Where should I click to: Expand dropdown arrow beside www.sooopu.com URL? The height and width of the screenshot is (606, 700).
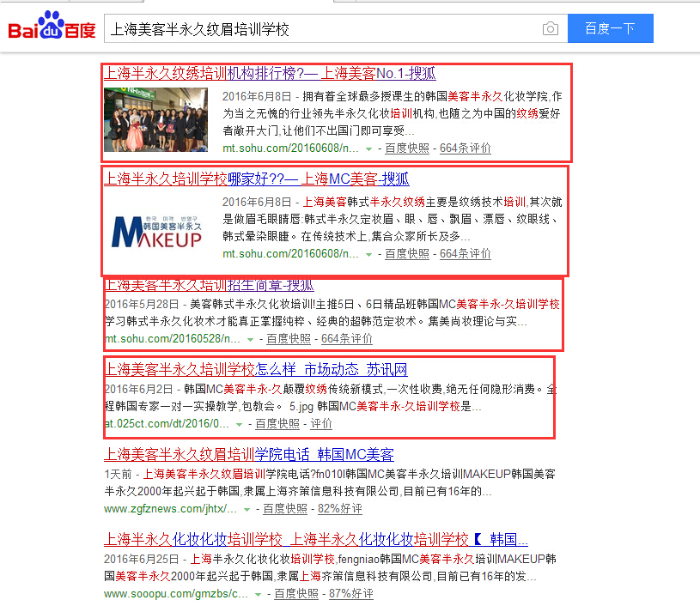pyautogui.click(x=258, y=594)
